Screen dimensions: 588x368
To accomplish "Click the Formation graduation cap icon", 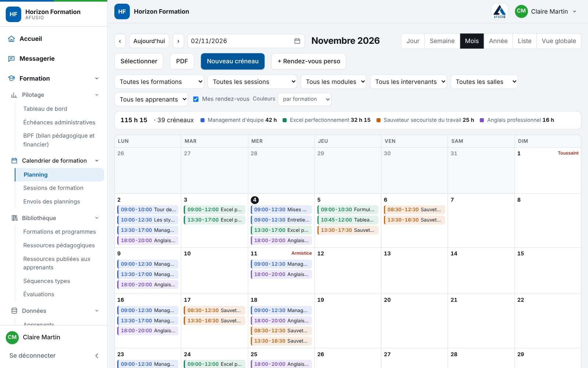I will coord(11,78).
